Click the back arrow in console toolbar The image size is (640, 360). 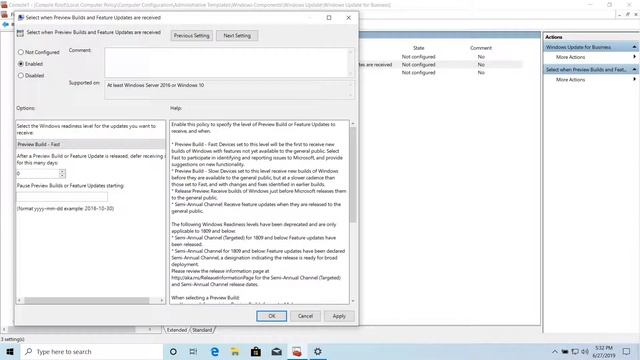click(5, 25)
